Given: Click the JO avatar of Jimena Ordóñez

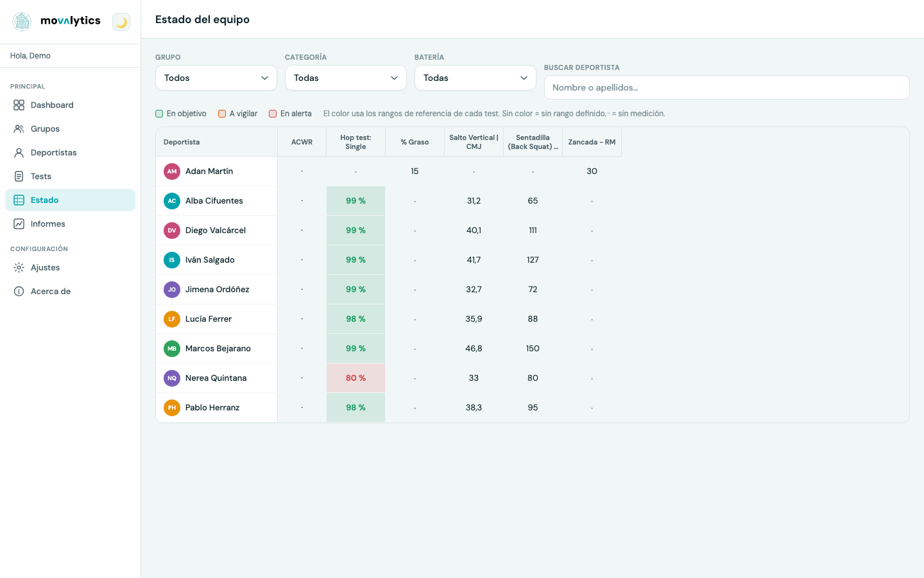Looking at the screenshot, I should tap(172, 290).
